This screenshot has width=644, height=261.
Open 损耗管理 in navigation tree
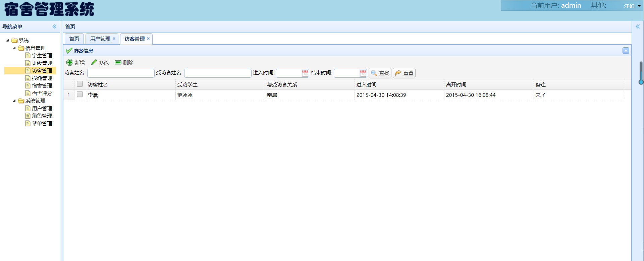42,78
